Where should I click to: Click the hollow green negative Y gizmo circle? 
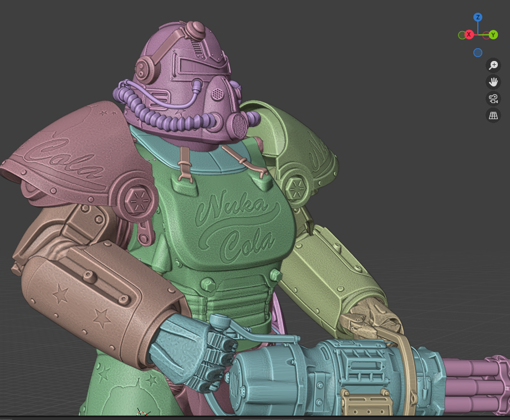coord(462,35)
